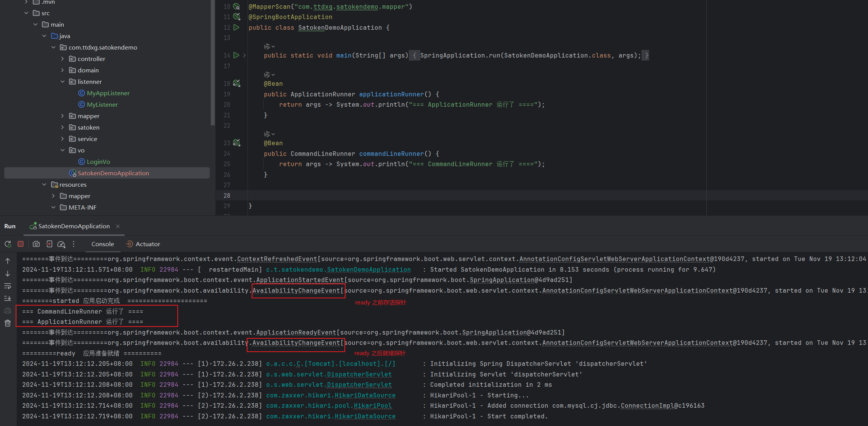Click the Rerun application icon

click(8, 244)
